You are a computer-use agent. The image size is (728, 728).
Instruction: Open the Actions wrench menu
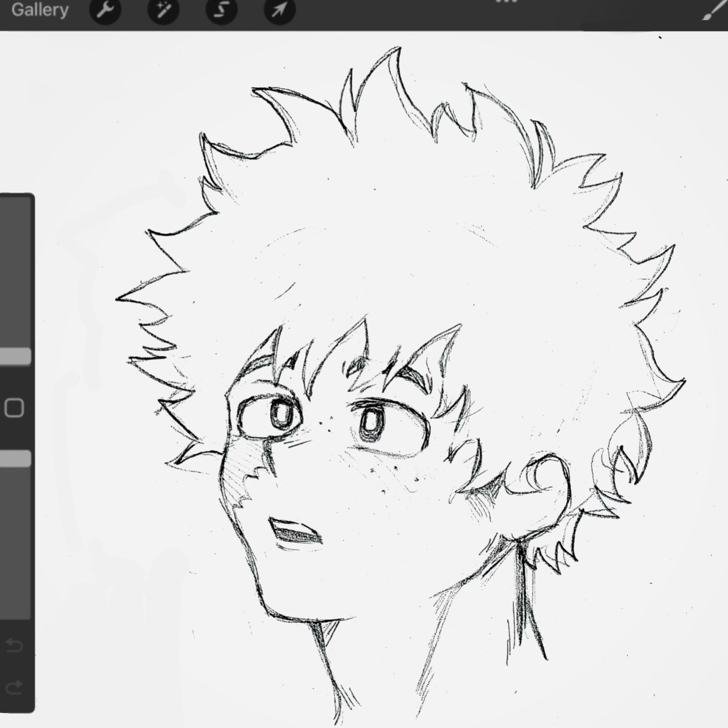tap(105, 10)
